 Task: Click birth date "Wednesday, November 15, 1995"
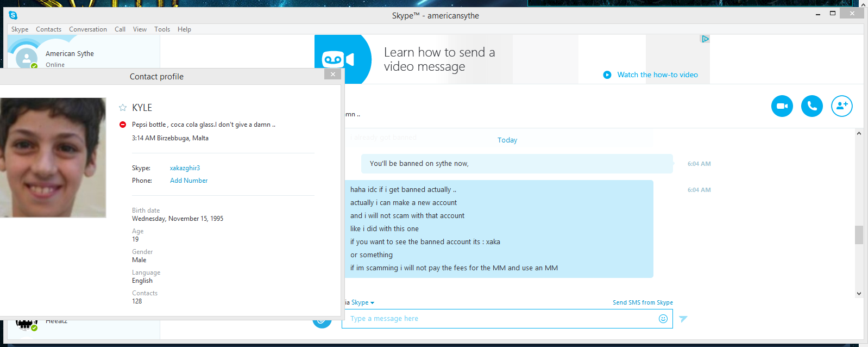pos(178,219)
